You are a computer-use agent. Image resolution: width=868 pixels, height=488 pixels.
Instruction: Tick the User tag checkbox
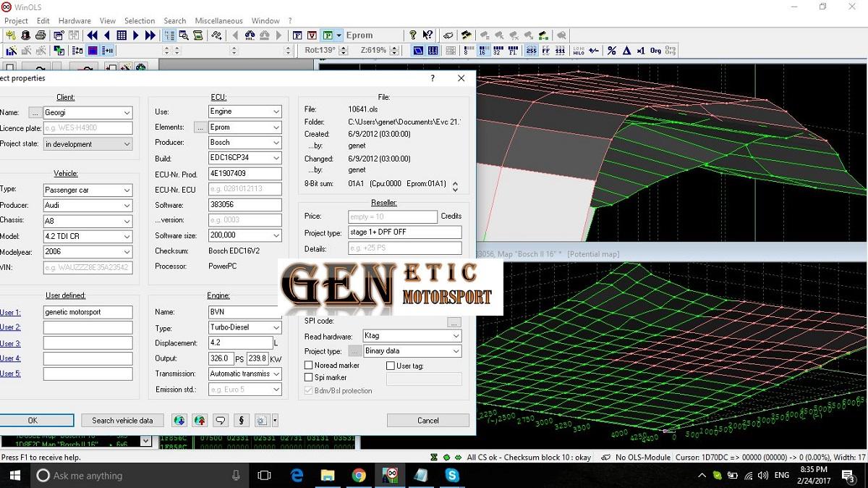click(391, 366)
